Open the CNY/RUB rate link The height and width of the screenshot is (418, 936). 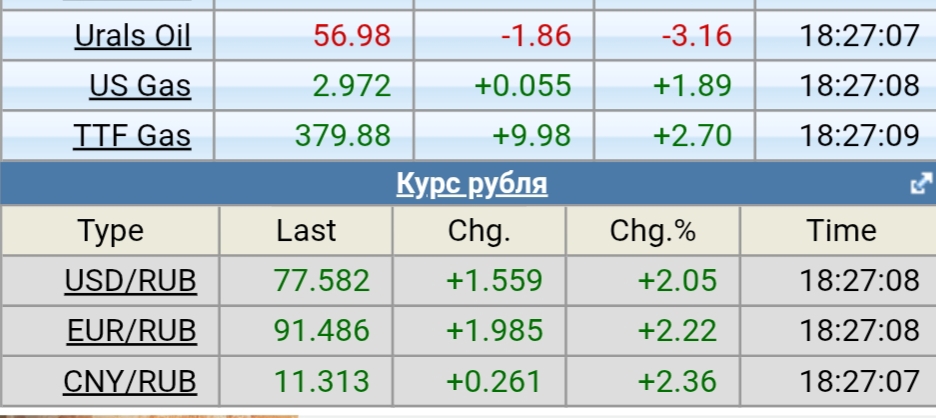131,381
